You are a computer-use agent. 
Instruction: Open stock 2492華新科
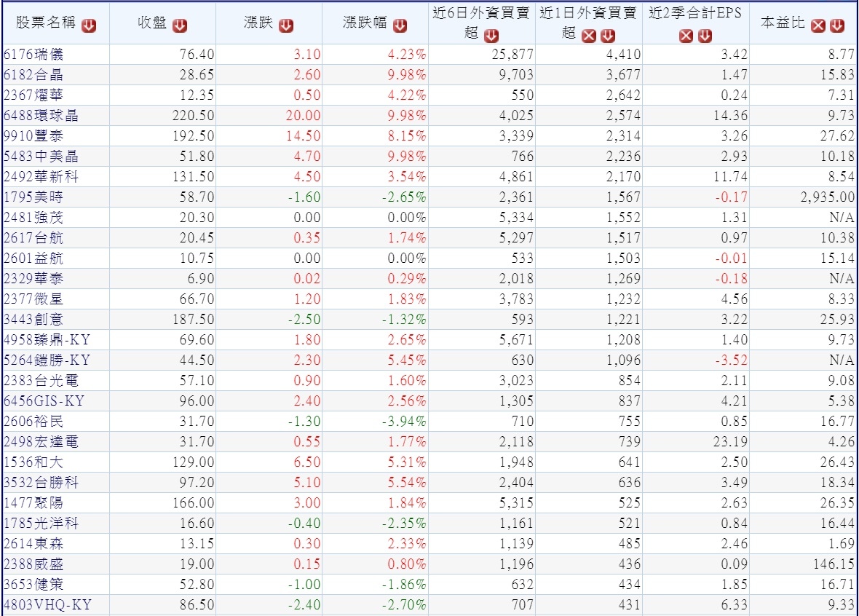(x=41, y=176)
